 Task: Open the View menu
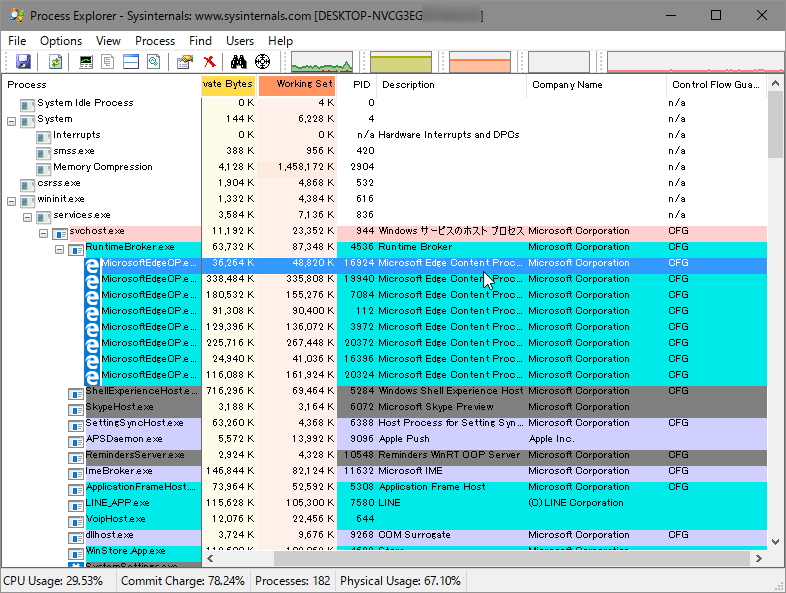(108, 41)
